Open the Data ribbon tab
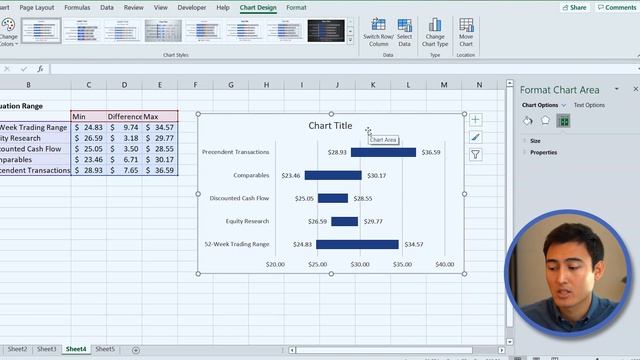This screenshot has width=640, height=360. [107, 7]
